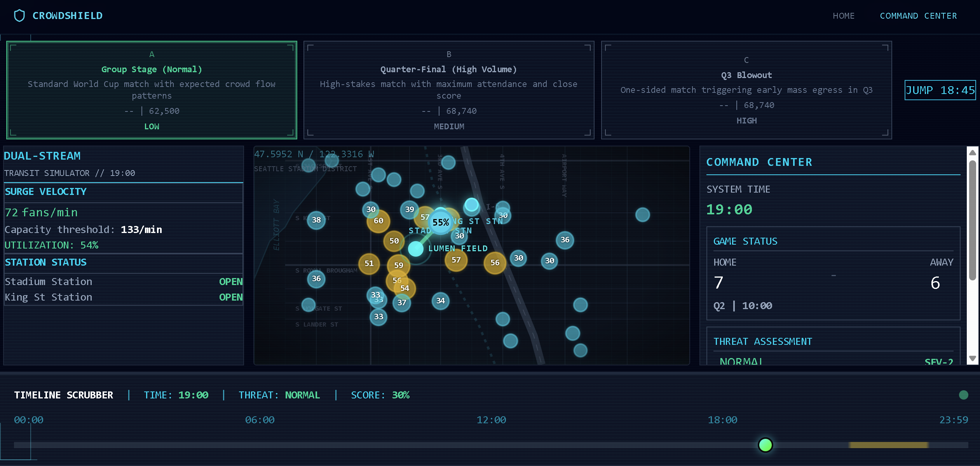This screenshot has height=466, width=980.
Task: Click the timeline scrubber green handle
Action: (765, 445)
